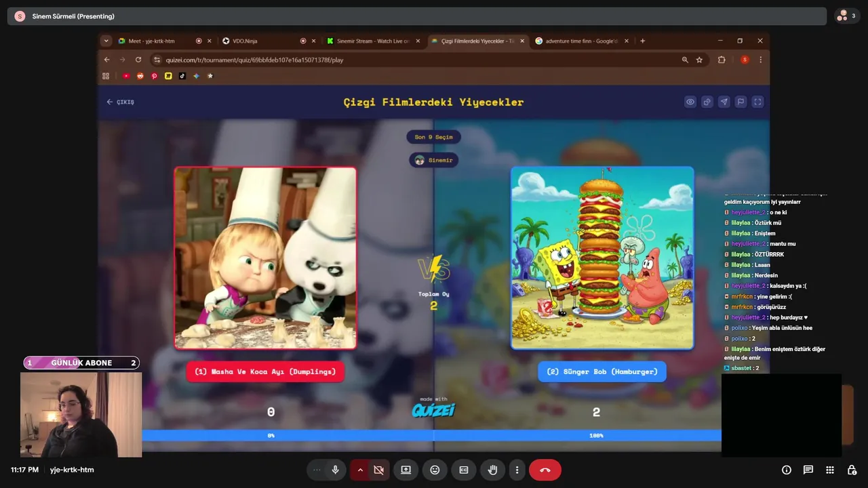Viewport: 868px width, 488px height.
Task: Open audio settings dots beside microphone
Action: 316,470
